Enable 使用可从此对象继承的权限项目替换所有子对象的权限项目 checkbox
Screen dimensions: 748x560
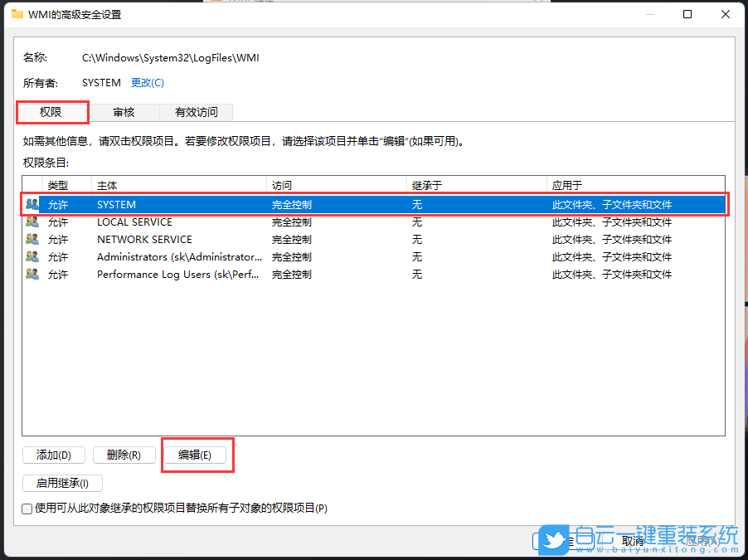point(27,509)
